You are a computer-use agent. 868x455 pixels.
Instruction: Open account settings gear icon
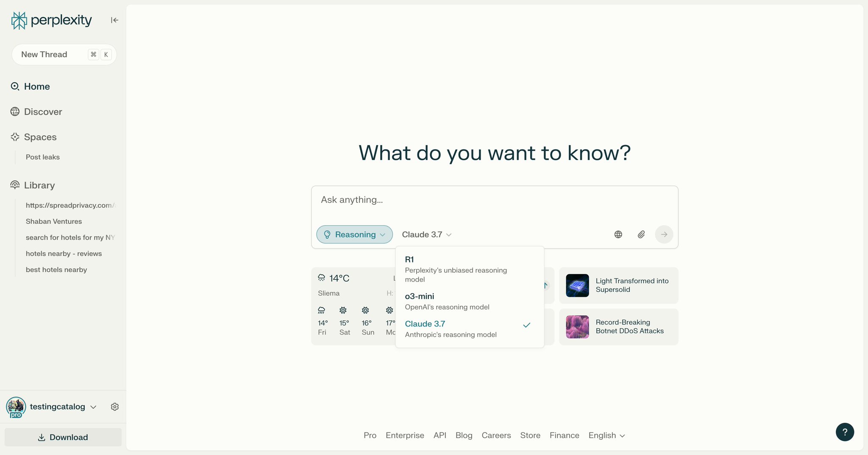coord(115,407)
